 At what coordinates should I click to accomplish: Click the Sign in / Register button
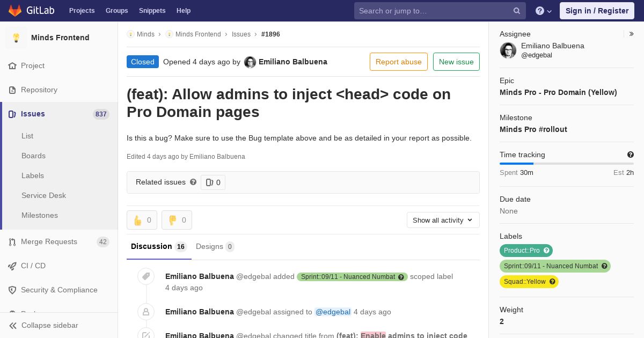pyautogui.click(x=597, y=11)
